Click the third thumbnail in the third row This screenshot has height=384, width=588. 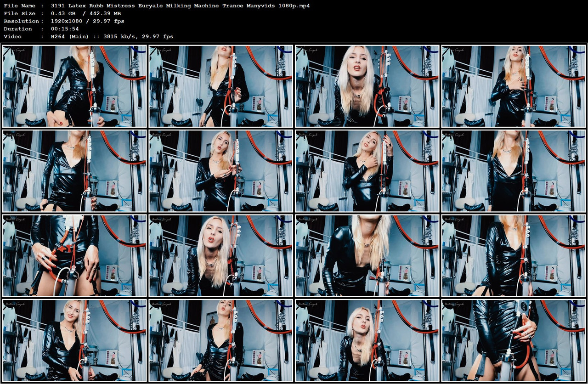pos(367,255)
